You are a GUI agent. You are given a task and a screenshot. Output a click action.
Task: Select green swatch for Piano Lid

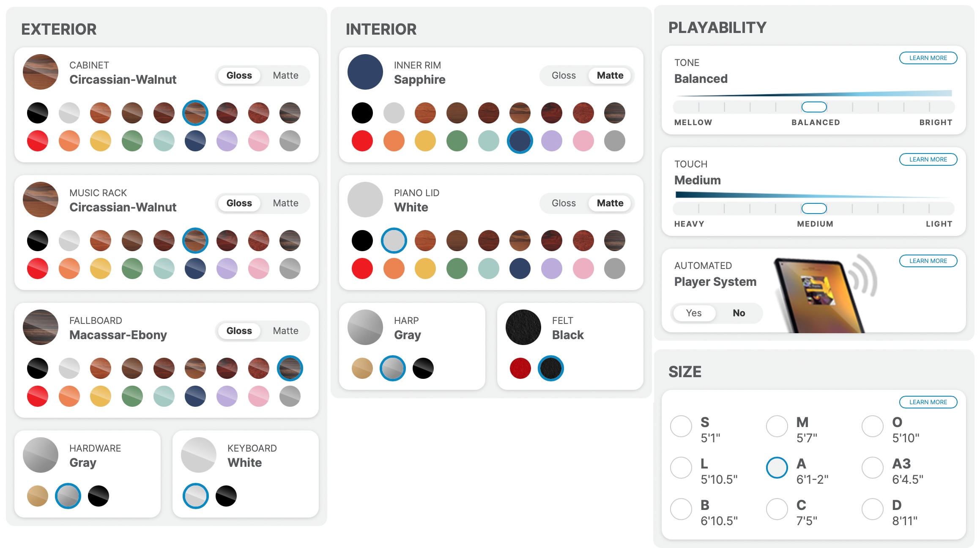point(457,269)
